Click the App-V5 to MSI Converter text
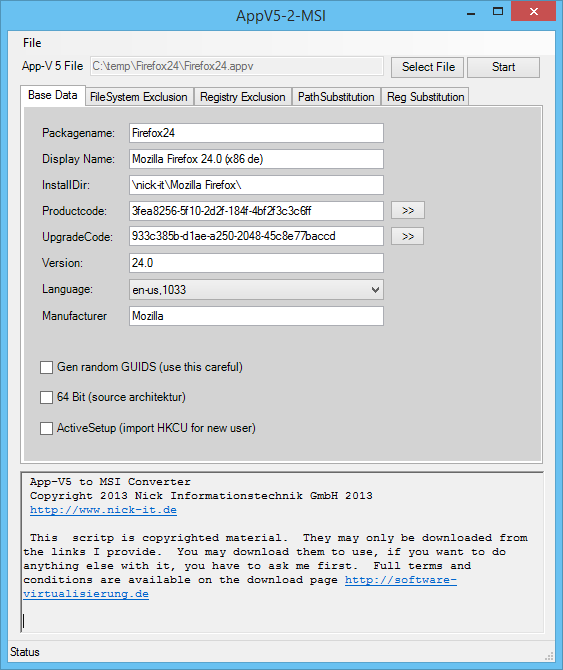The height and width of the screenshot is (670, 563). [110, 482]
